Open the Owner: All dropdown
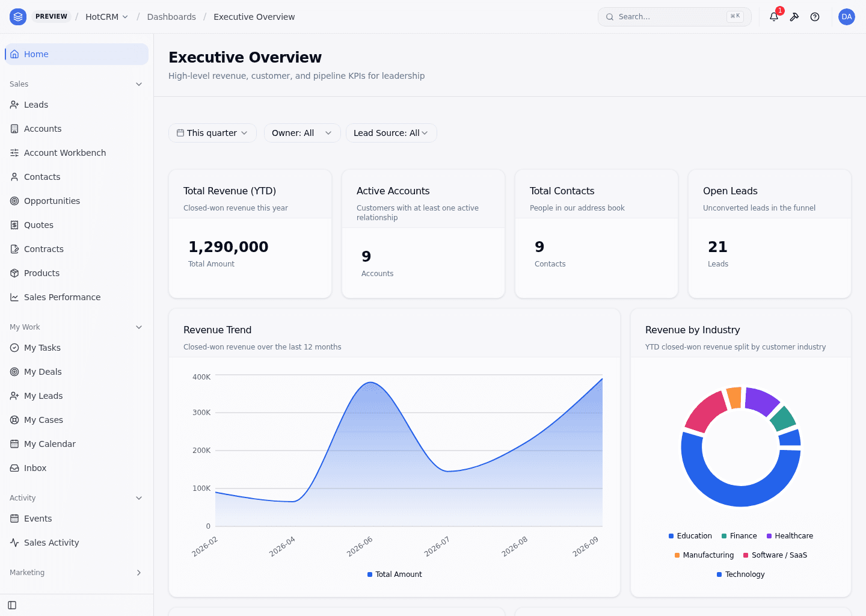866x616 pixels. 302,133
